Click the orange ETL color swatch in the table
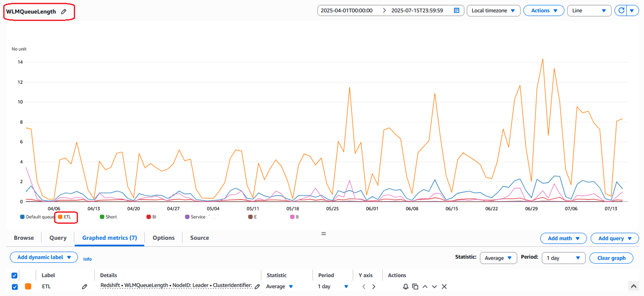 pyautogui.click(x=28, y=286)
